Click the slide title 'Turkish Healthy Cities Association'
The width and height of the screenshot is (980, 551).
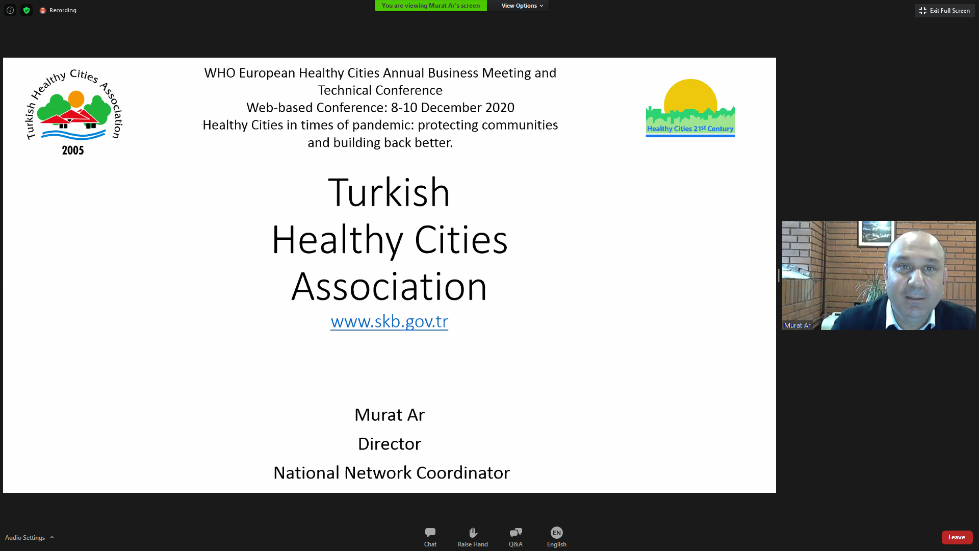[390, 239]
